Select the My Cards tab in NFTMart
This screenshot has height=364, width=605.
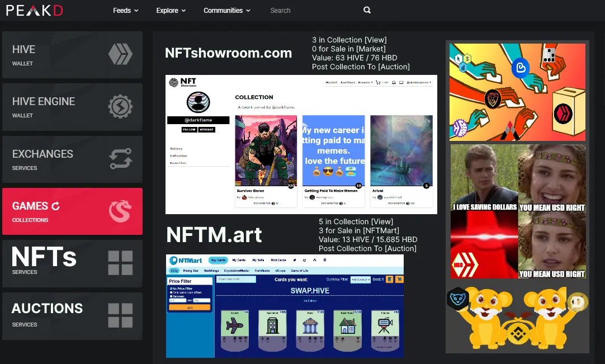[x=239, y=260]
